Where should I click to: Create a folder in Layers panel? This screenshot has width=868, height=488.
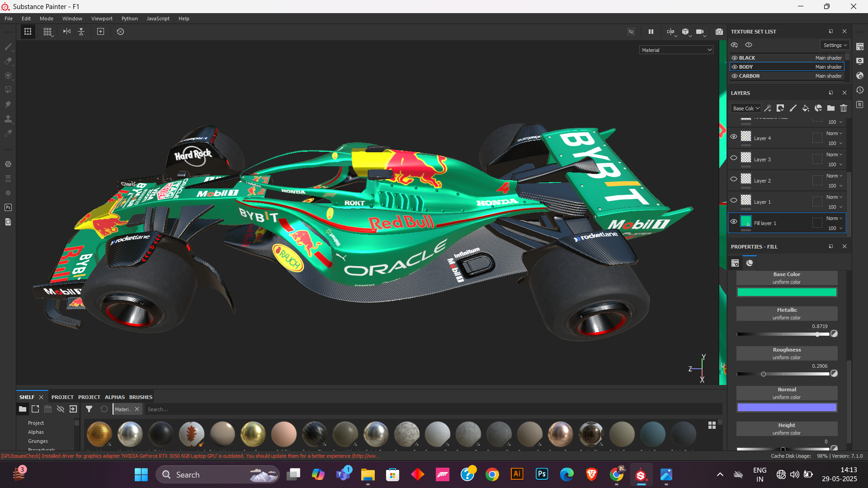point(831,108)
